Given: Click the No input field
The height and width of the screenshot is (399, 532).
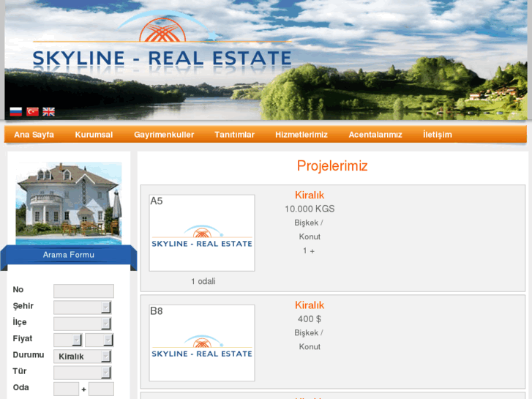Looking at the screenshot, I should [84, 291].
